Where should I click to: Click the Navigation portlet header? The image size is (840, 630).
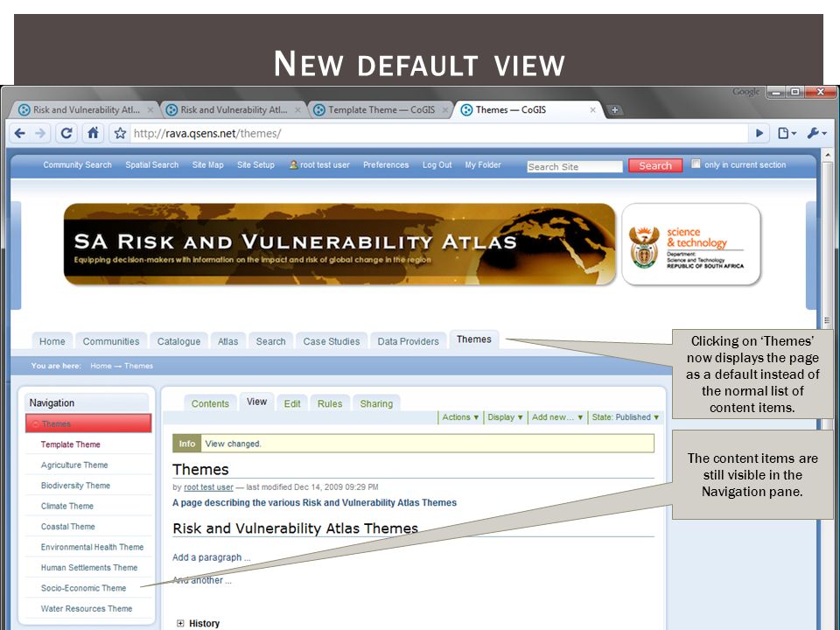pos(87,402)
